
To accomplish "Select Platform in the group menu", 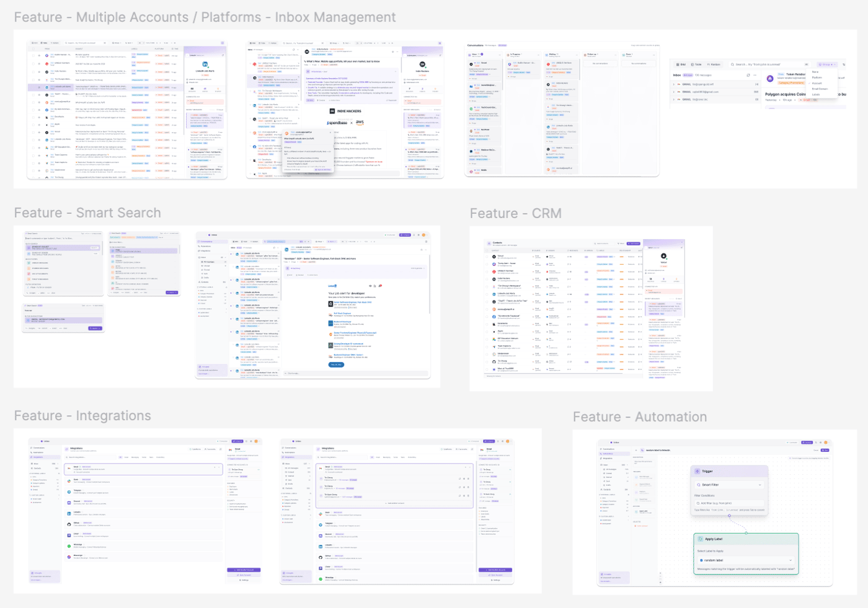I will (817, 77).
